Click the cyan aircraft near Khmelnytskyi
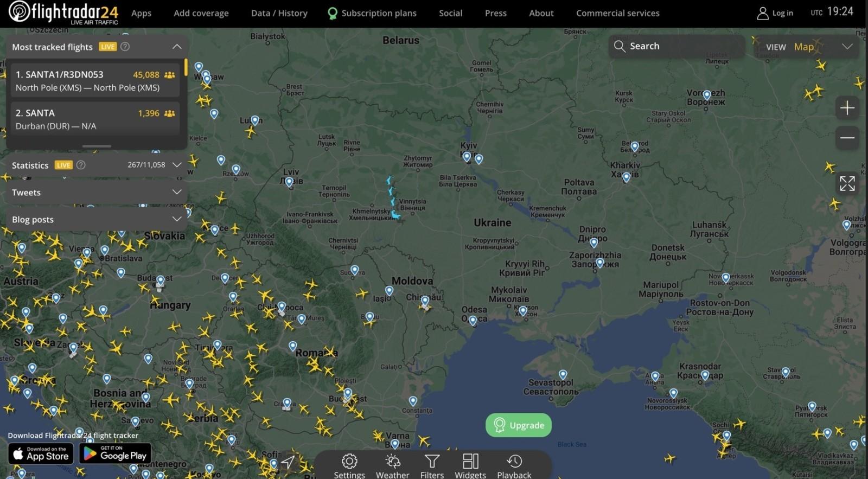The height and width of the screenshot is (479, 868). click(396, 215)
